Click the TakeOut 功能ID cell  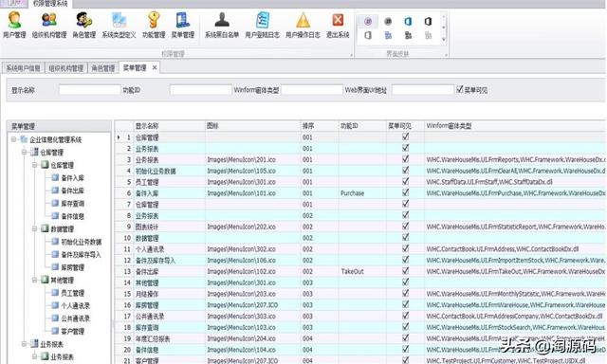coord(362,271)
